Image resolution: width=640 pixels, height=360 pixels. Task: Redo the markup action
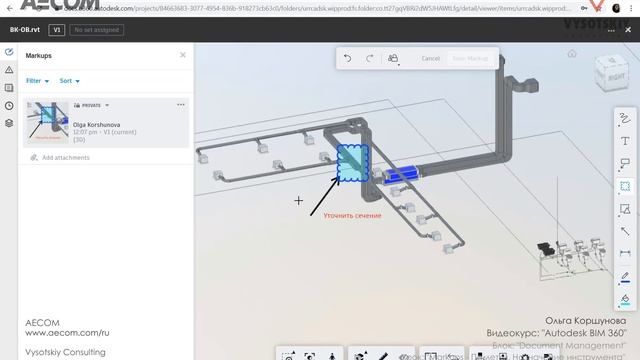[369, 58]
